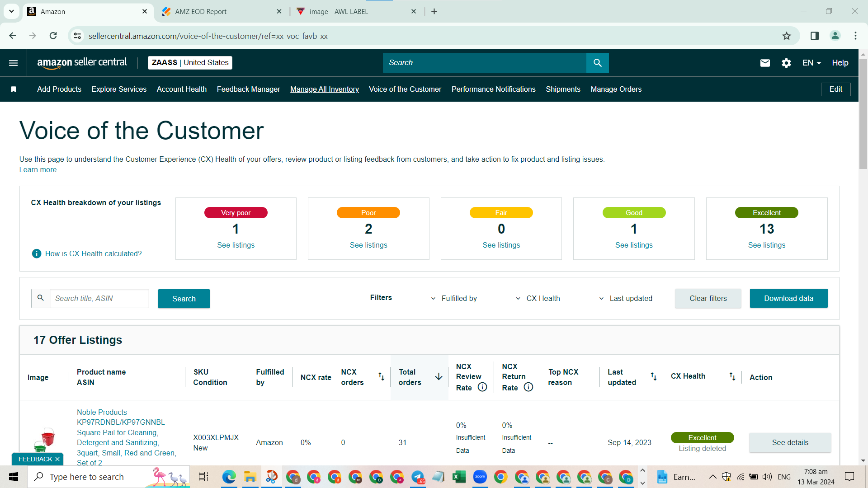Open a new browser tab
The height and width of the screenshot is (488, 868).
tap(434, 11)
